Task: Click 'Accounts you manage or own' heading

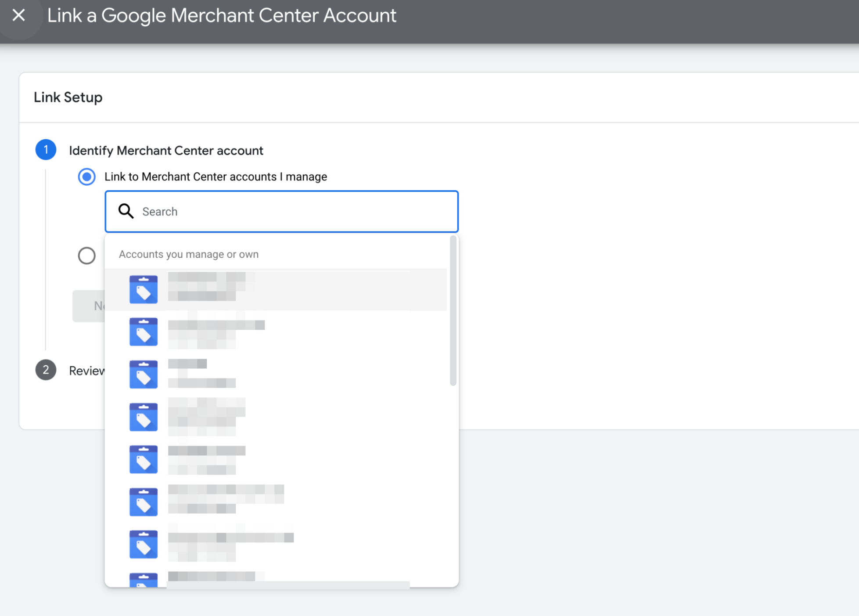Action: 189,254
